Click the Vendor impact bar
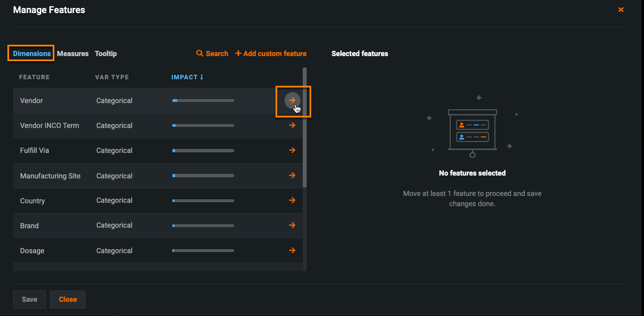 tap(203, 100)
